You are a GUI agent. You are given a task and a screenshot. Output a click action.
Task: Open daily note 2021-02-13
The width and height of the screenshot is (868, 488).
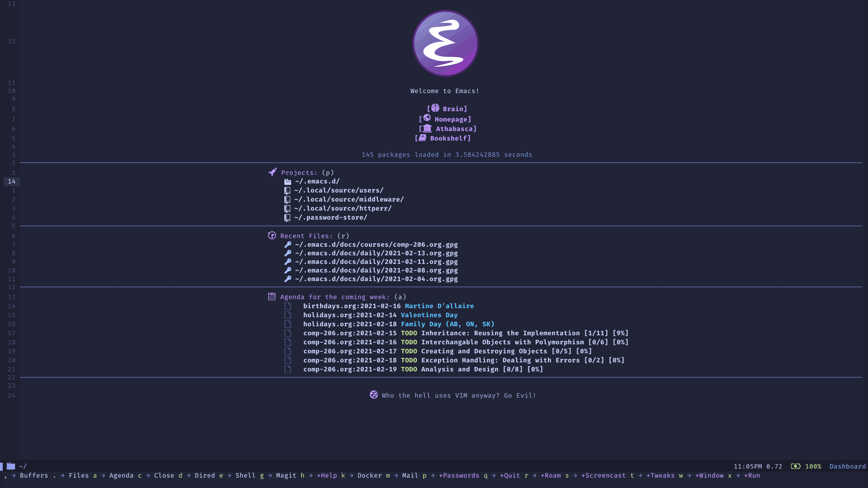[375, 253]
